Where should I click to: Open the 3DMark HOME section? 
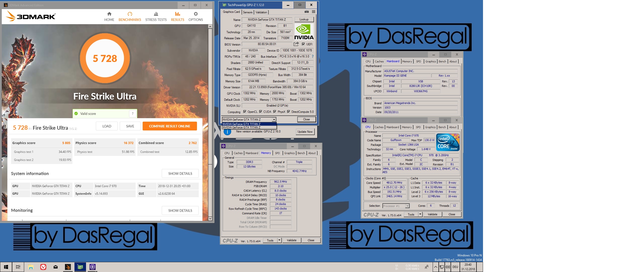click(109, 17)
